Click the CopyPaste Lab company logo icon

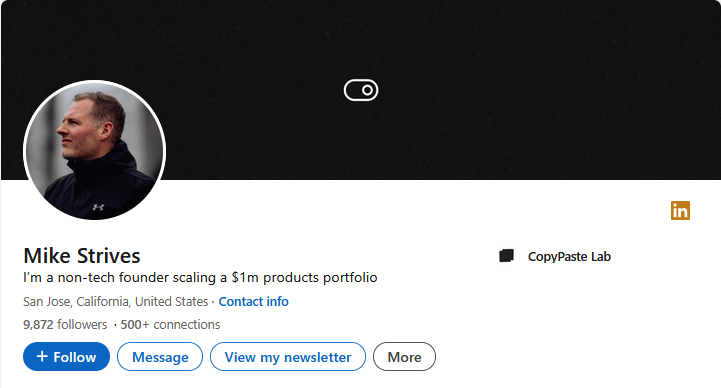tap(507, 256)
